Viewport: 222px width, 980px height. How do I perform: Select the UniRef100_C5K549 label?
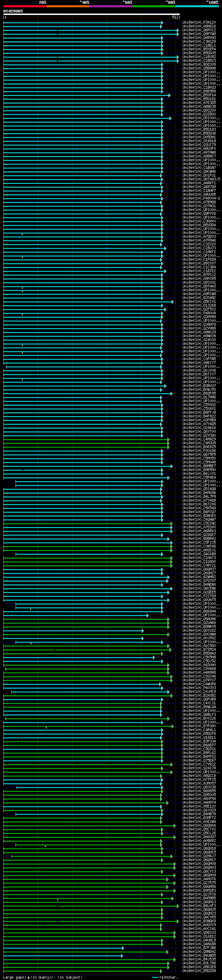tap(199, 508)
